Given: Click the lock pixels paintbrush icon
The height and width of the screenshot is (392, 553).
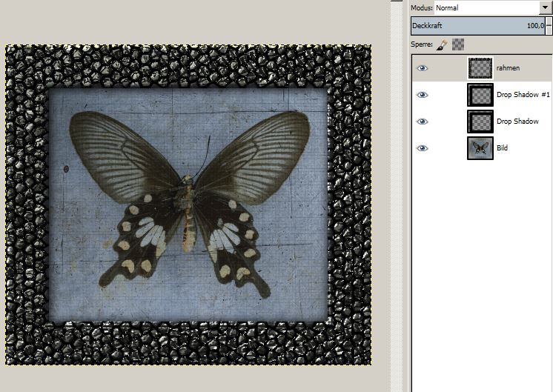Looking at the screenshot, I should click(441, 45).
